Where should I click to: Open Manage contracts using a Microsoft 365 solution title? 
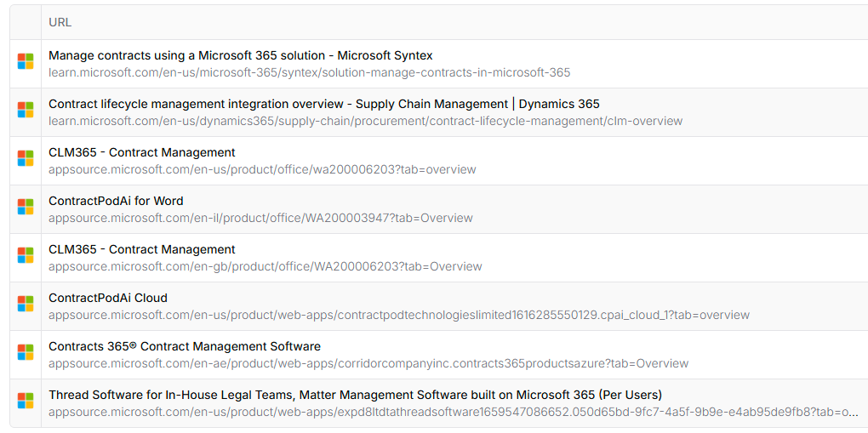point(241,55)
